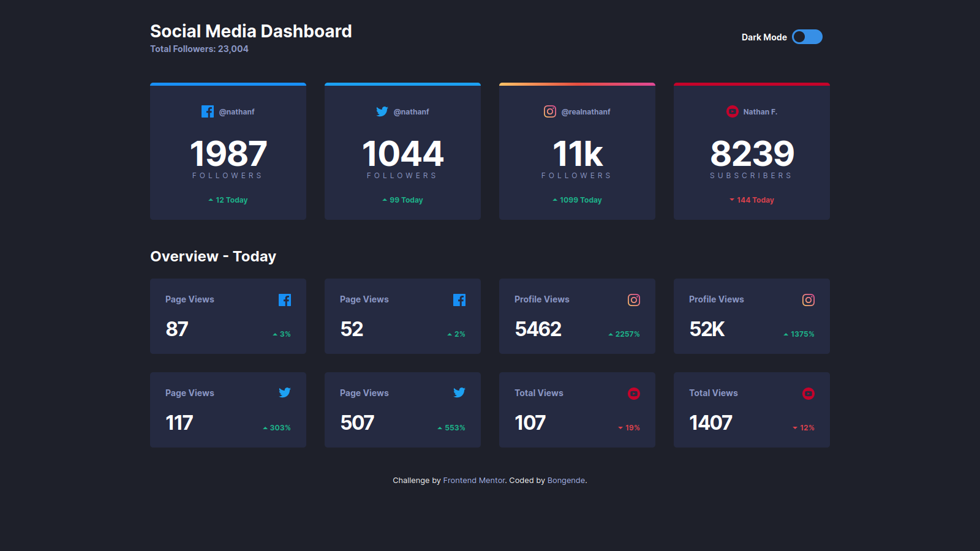
Task: Click the 19% decrease value
Action: coord(633,428)
